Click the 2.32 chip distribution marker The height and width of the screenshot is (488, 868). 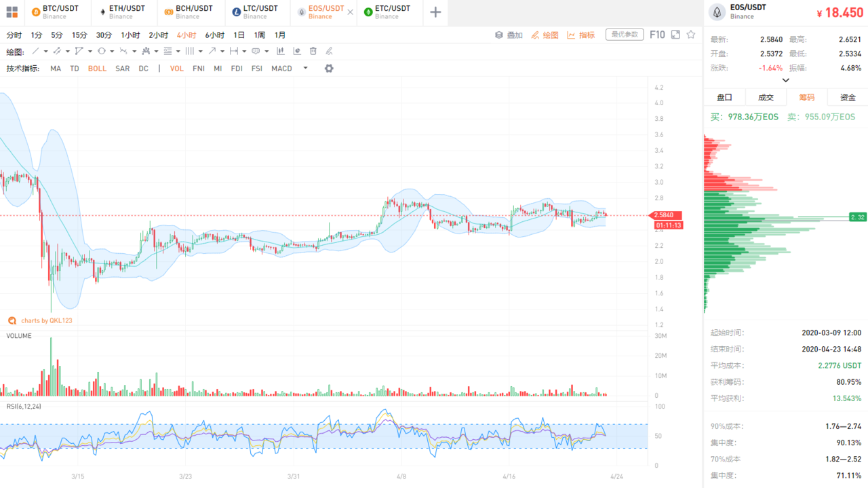pyautogui.click(x=857, y=217)
